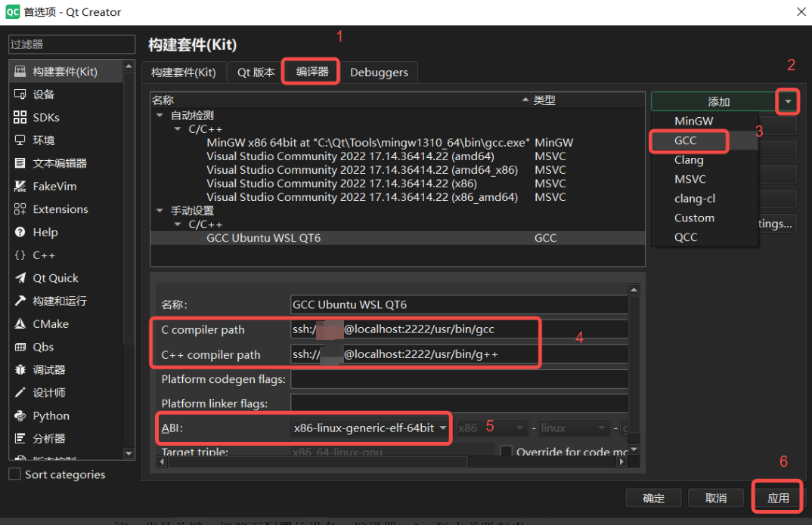Switch to the Qt 版本 tab
The height and width of the screenshot is (525, 812).
tap(256, 72)
